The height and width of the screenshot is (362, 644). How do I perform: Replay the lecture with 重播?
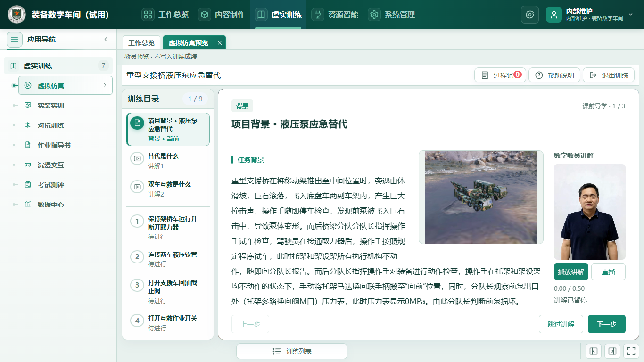608,272
